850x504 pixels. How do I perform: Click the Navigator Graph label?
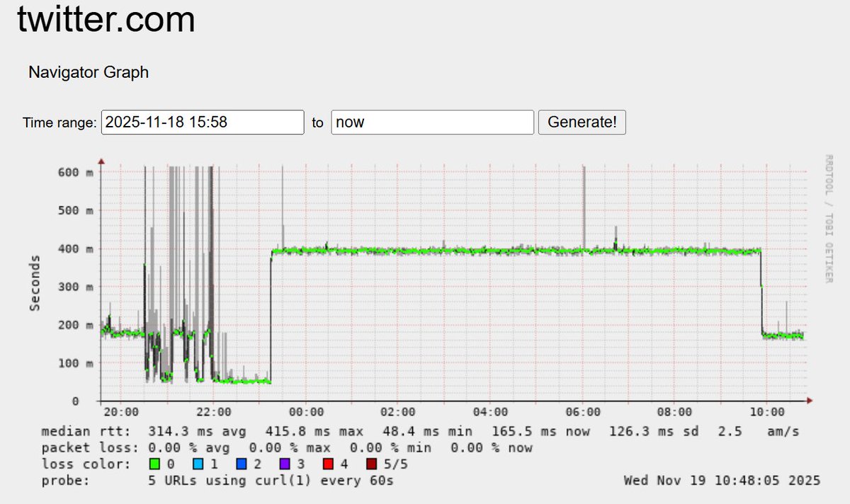(89, 71)
